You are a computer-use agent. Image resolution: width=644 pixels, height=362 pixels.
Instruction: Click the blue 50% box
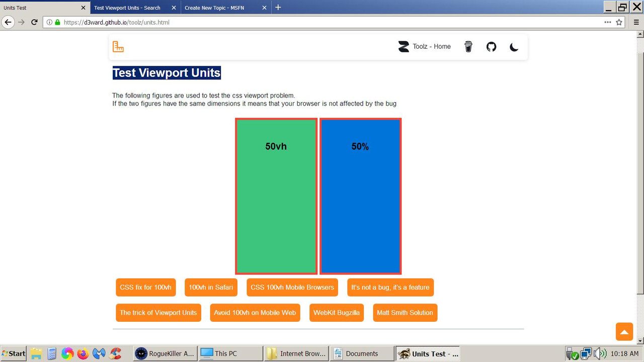(x=360, y=196)
